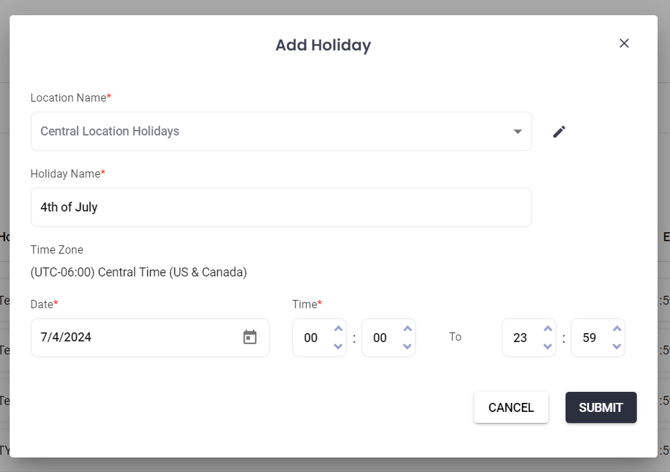
Task: Increase the end hour value
Action: click(547, 329)
